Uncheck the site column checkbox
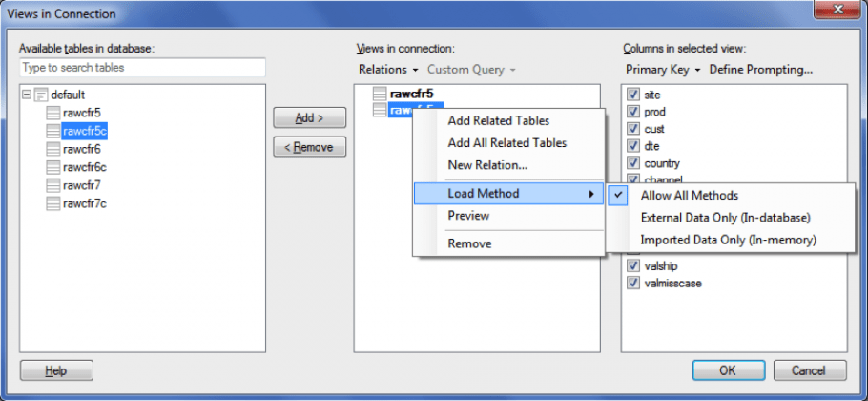The height and width of the screenshot is (401, 868). [633, 95]
